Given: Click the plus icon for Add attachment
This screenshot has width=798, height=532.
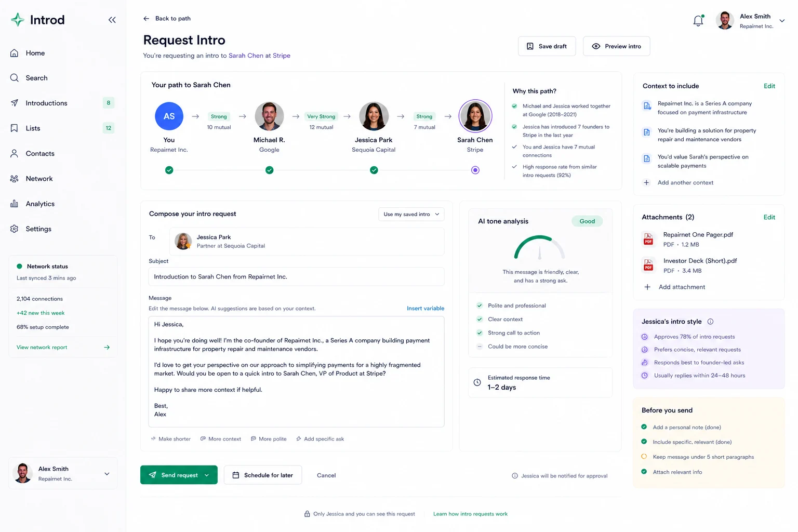Looking at the screenshot, I should (647, 287).
